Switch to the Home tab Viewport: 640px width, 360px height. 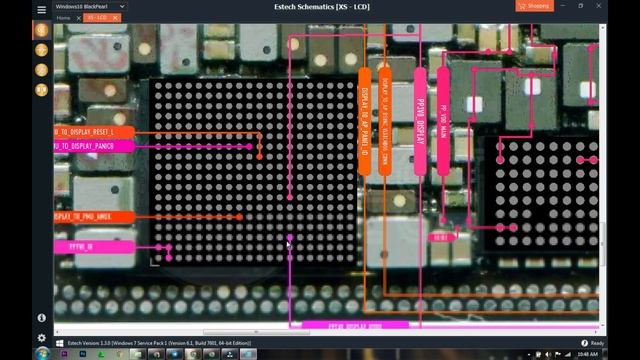tap(63, 18)
